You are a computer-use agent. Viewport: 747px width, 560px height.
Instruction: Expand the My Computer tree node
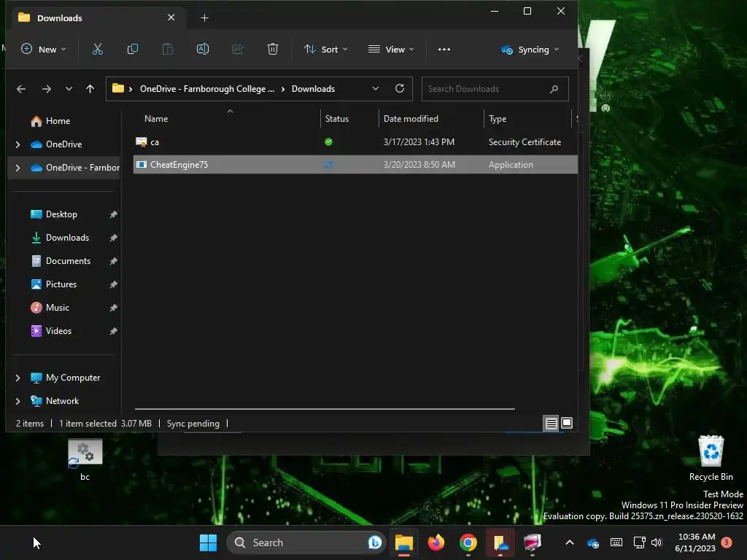click(x=18, y=378)
